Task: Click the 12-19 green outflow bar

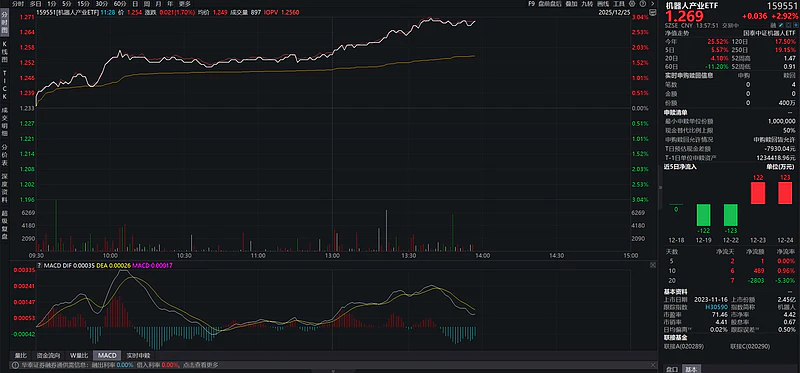Action: coord(704,215)
